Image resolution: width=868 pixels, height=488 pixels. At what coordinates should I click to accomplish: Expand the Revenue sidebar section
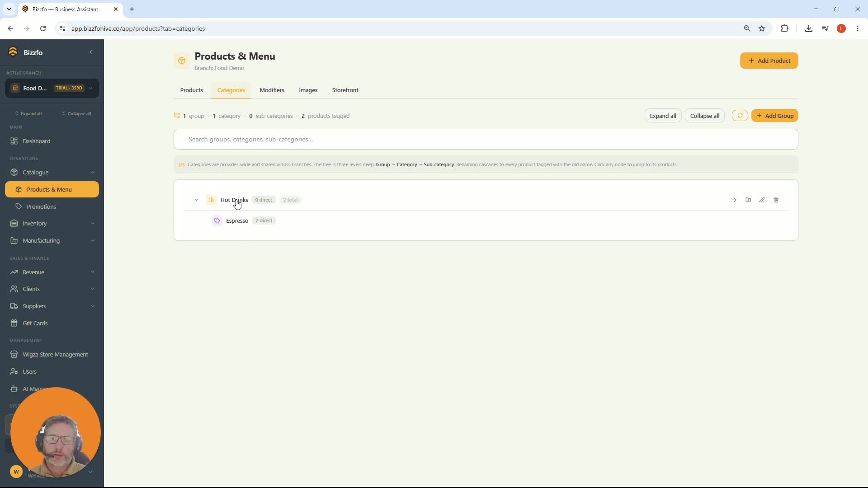point(52,272)
